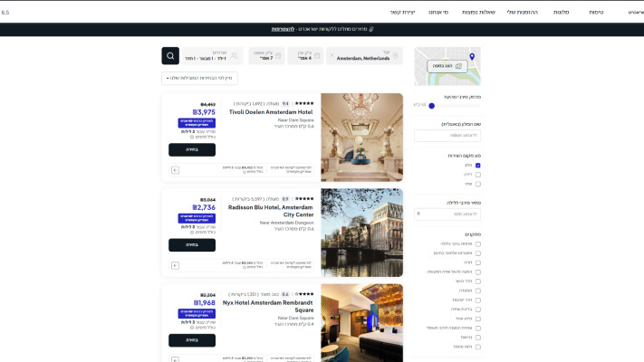
Task: Click the Nyx Hotel bedroom photo thumbnail
Action: tap(361, 322)
